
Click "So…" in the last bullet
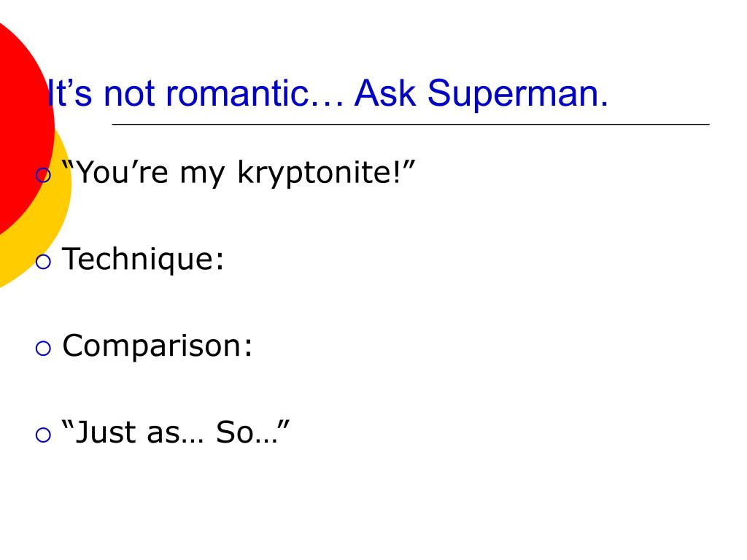[247, 432]
